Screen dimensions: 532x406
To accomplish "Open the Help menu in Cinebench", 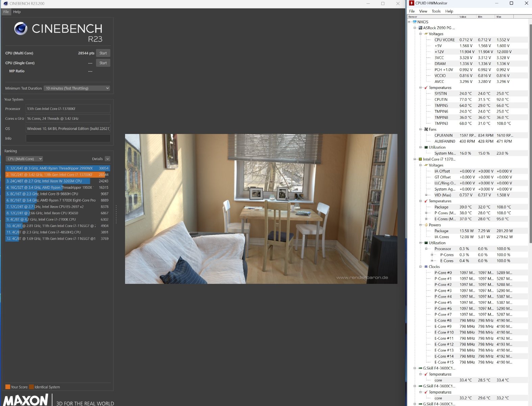I will click(x=17, y=12).
